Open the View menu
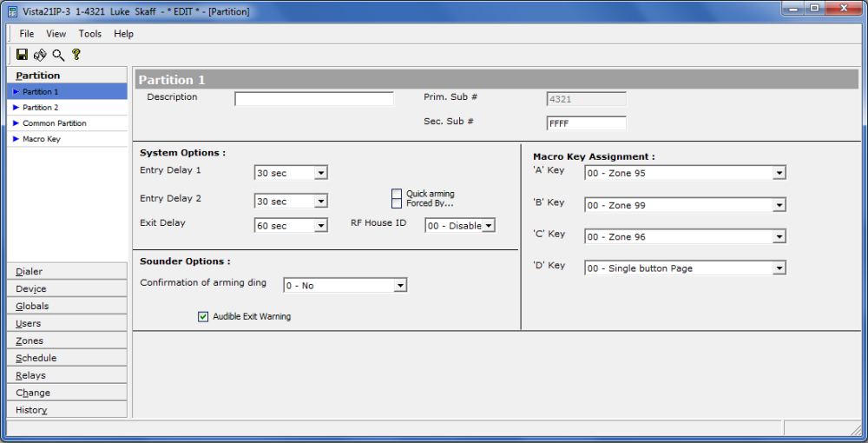The image size is (868, 443). [56, 34]
